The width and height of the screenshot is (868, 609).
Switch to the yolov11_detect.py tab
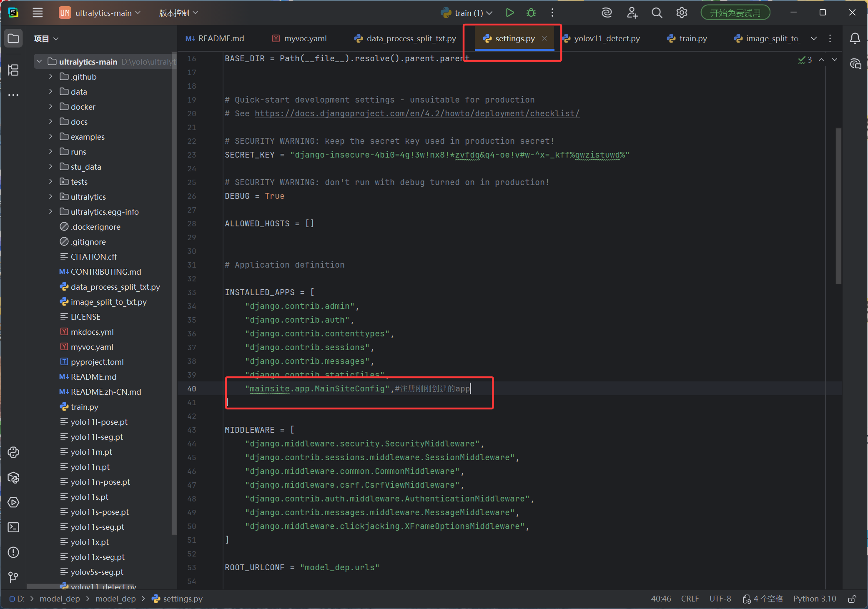click(606, 38)
